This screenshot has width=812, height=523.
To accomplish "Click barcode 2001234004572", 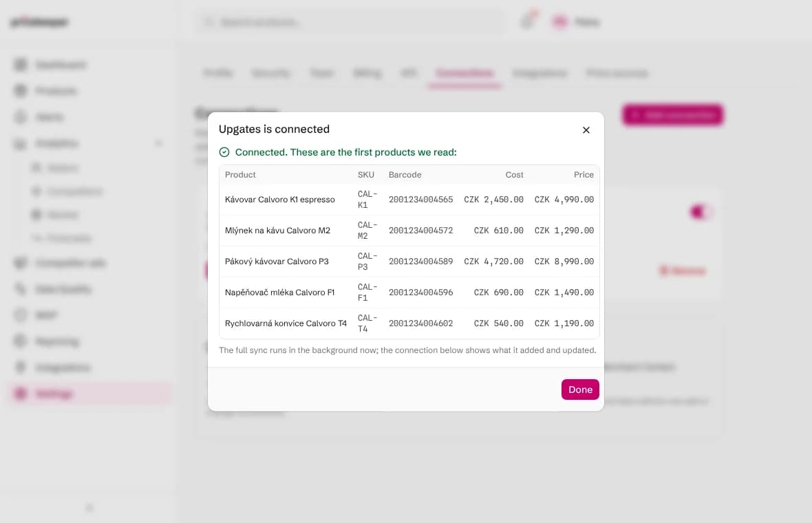I will 420,231.
